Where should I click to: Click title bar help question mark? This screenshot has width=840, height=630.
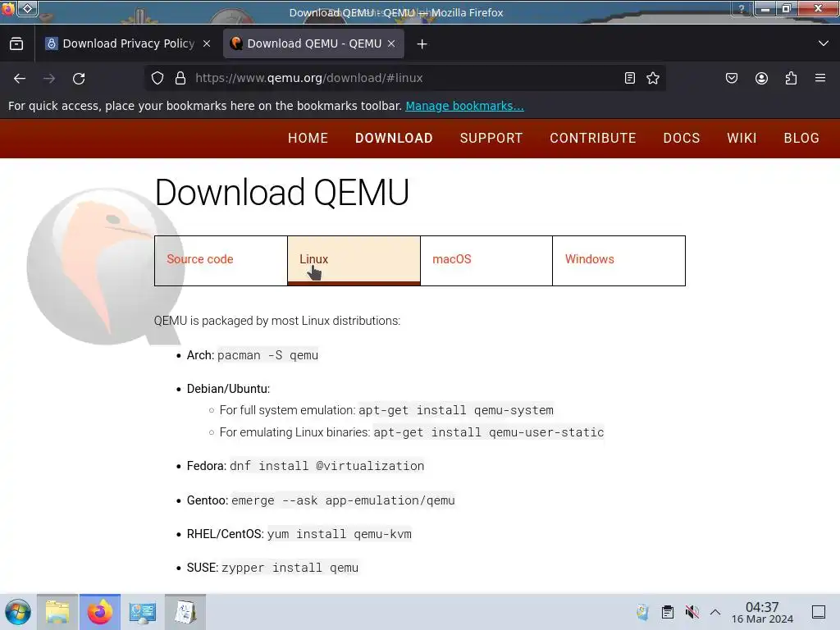coord(742,8)
